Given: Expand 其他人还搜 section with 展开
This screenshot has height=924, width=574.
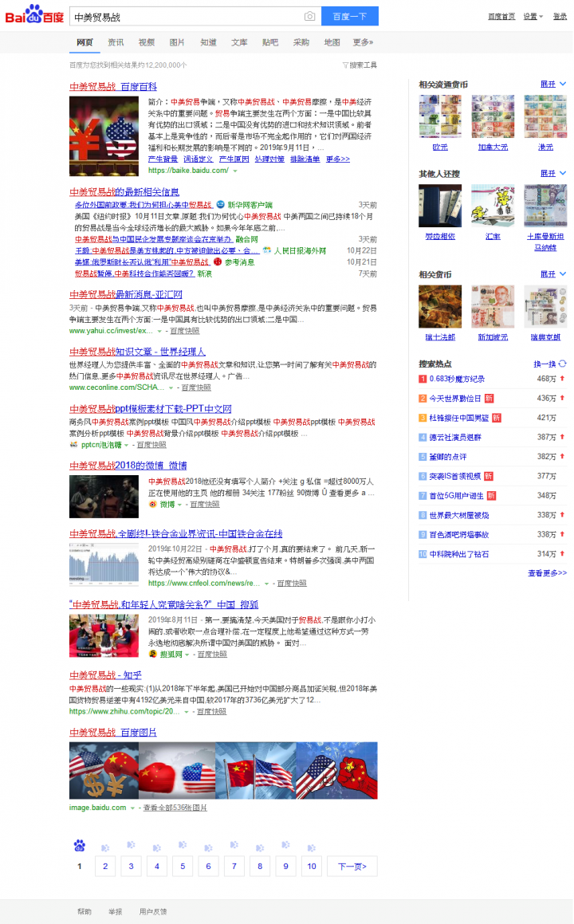Looking at the screenshot, I should 553,173.
